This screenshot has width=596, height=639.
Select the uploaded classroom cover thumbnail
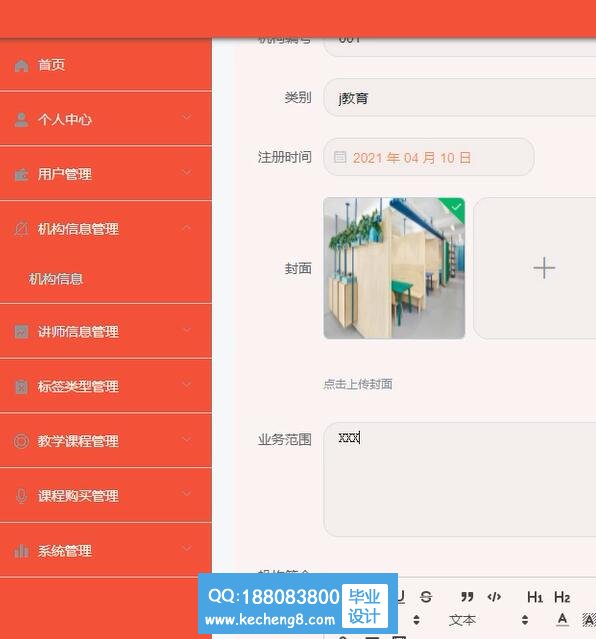[394, 268]
